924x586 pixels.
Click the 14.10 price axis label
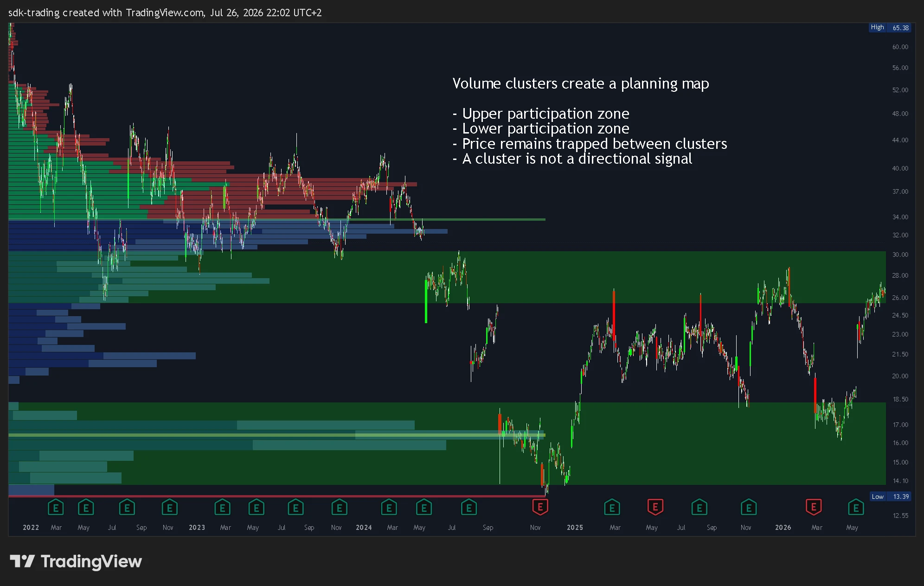[900, 481]
